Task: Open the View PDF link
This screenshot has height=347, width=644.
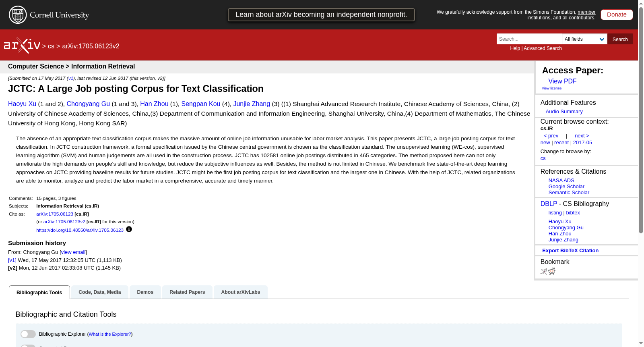Action: pyautogui.click(x=562, y=81)
